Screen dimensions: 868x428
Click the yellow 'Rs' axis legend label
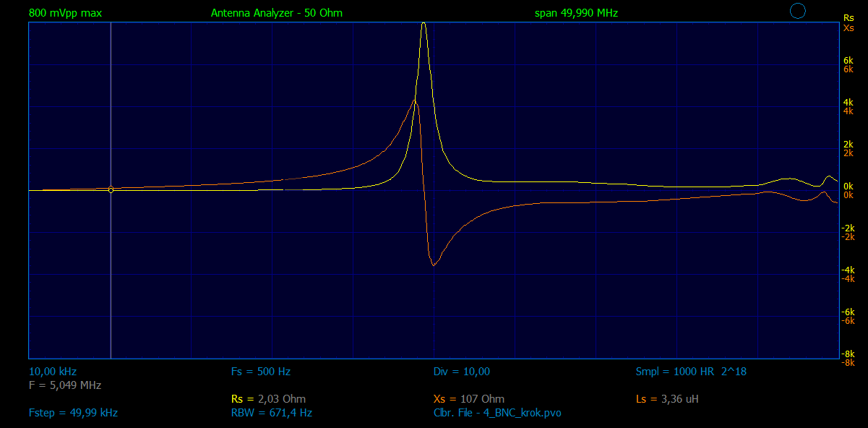point(848,18)
